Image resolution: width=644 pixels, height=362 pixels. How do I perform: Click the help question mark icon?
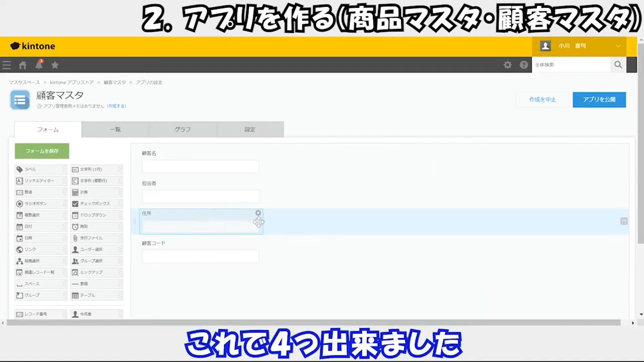coord(524,65)
